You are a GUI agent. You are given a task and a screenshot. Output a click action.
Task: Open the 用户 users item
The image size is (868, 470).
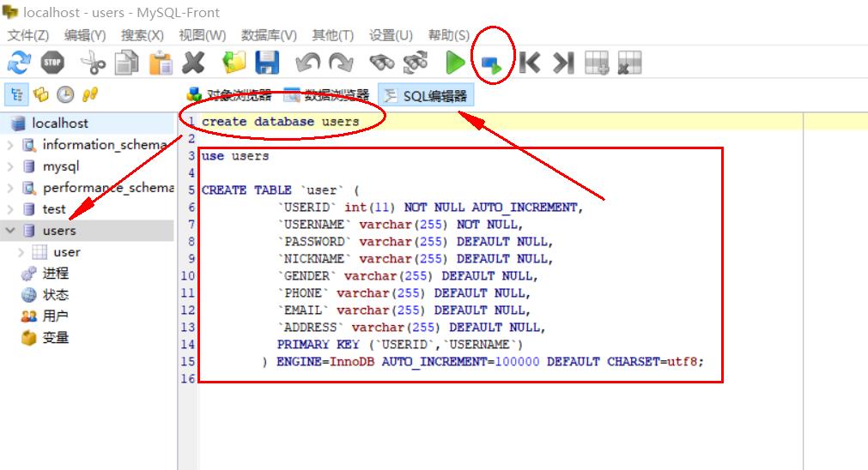click(x=55, y=316)
